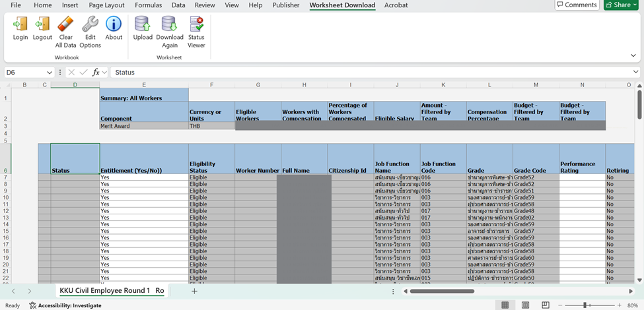
Task: Switch to Page Break Preview view
Action: click(x=545, y=305)
